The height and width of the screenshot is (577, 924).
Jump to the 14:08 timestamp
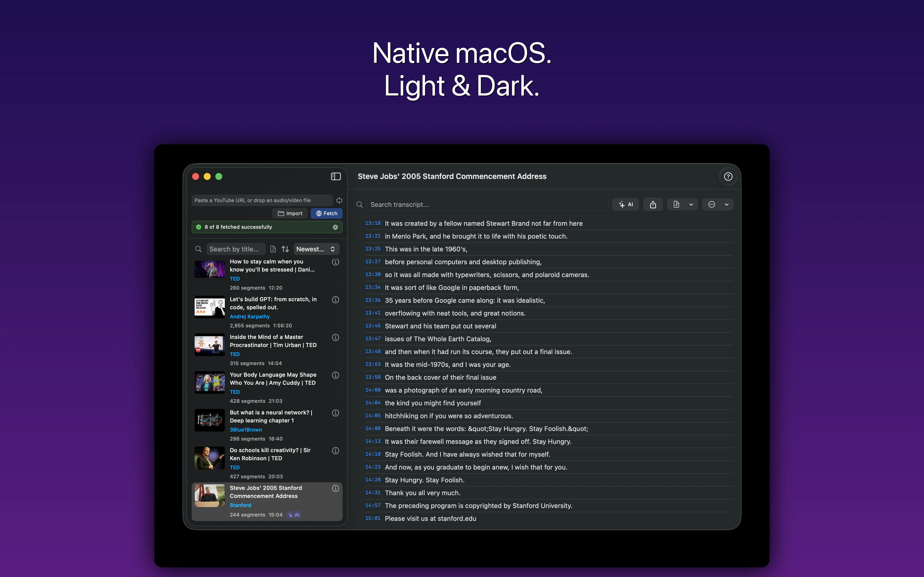pos(373,429)
